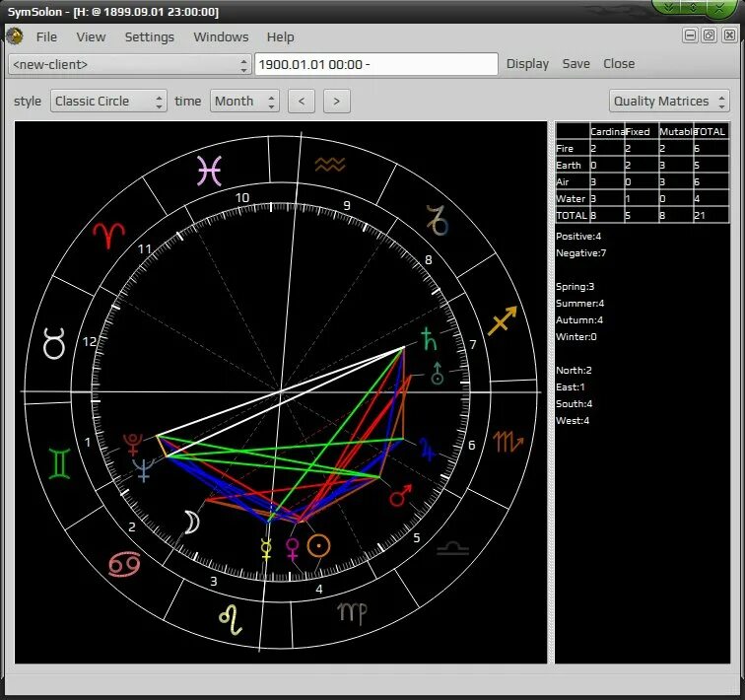
Task: Open the Month time unit dropdown
Action: click(x=244, y=101)
